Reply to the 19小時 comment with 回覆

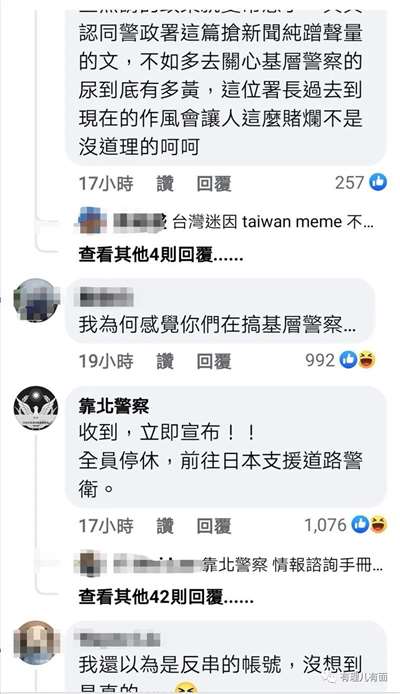click(x=214, y=361)
